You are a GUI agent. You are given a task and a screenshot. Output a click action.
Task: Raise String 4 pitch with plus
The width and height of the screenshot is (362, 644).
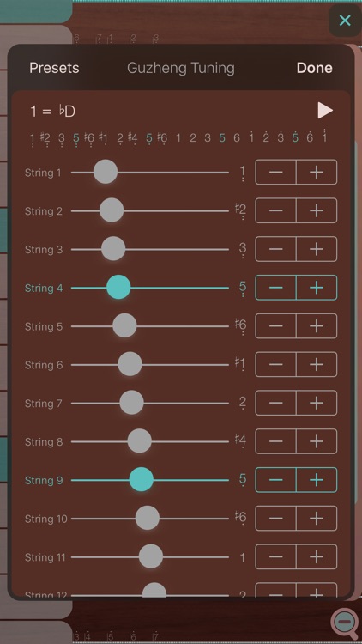click(x=317, y=288)
